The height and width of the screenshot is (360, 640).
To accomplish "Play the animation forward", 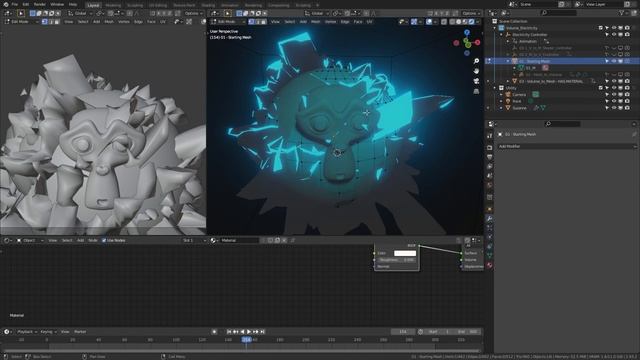I will 249,332.
